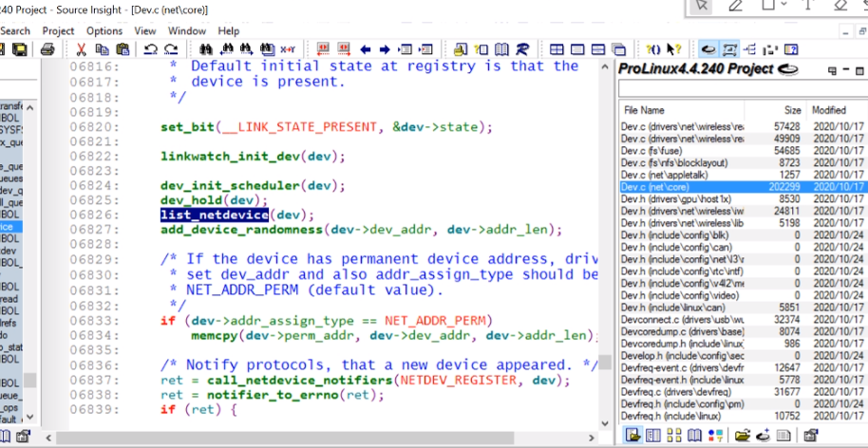The height and width of the screenshot is (448, 868).
Task: Click the colored shapes symbol category icon
Action: pos(715,436)
